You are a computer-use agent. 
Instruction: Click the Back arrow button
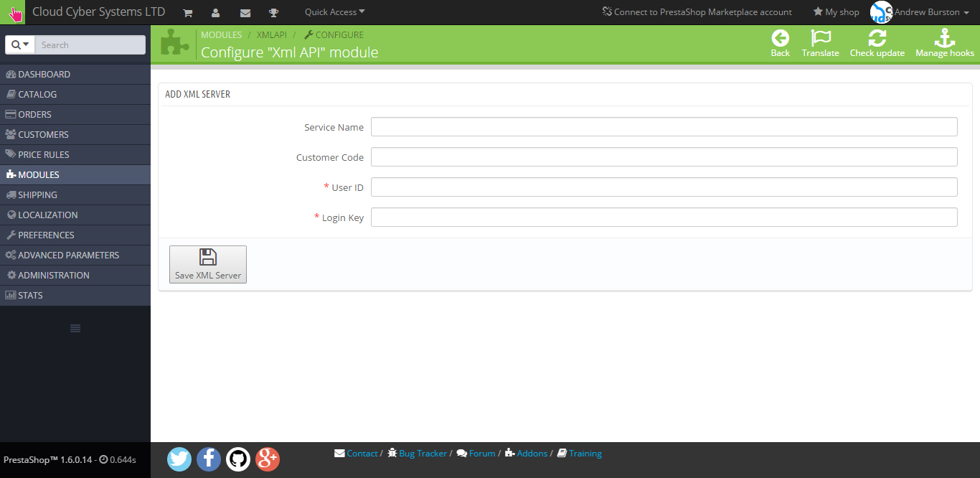(780, 44)
